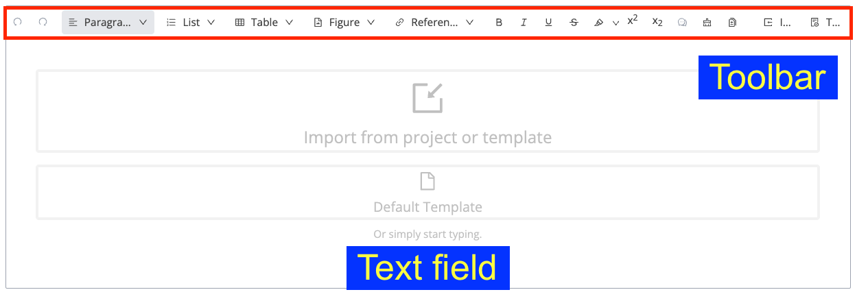868x303 pixels.
Task: Open the Reference menu
Action: pos(434,23)
